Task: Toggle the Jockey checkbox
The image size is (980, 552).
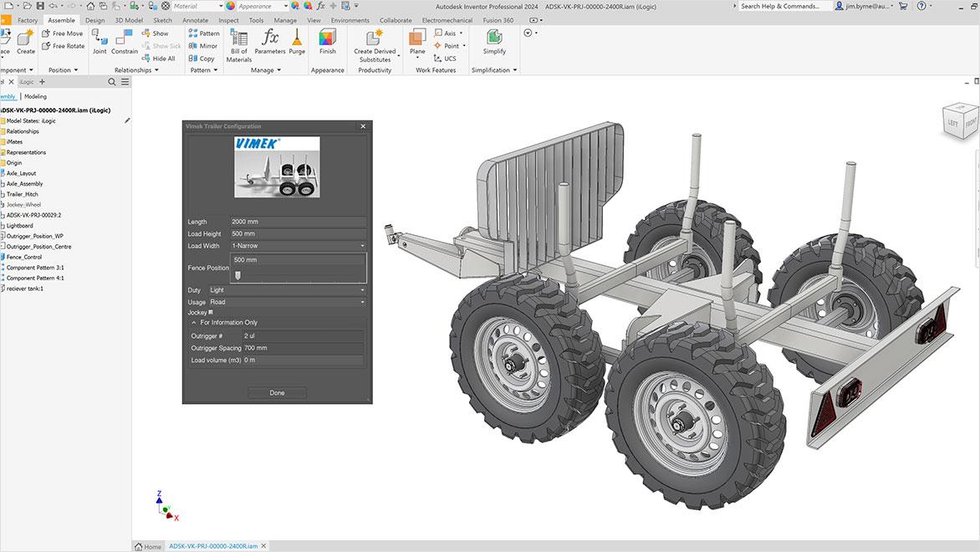Action: [211, 312]
